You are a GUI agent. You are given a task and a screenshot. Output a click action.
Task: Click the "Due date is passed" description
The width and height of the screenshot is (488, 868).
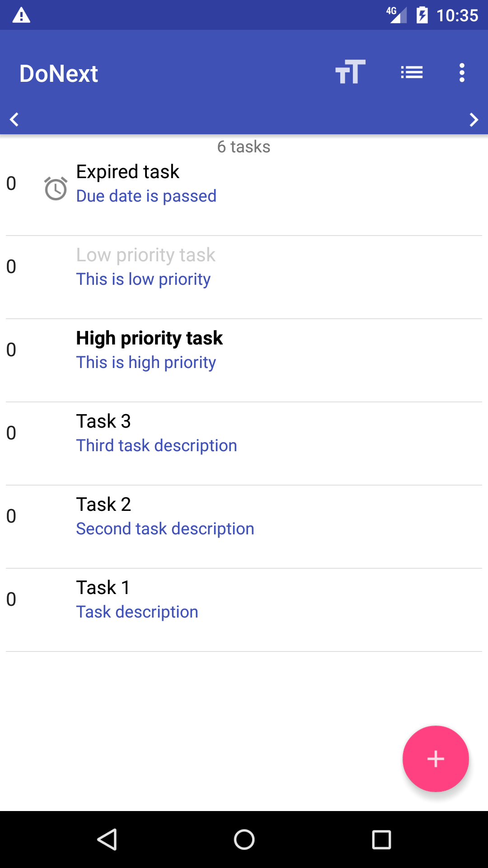(146, 196)
